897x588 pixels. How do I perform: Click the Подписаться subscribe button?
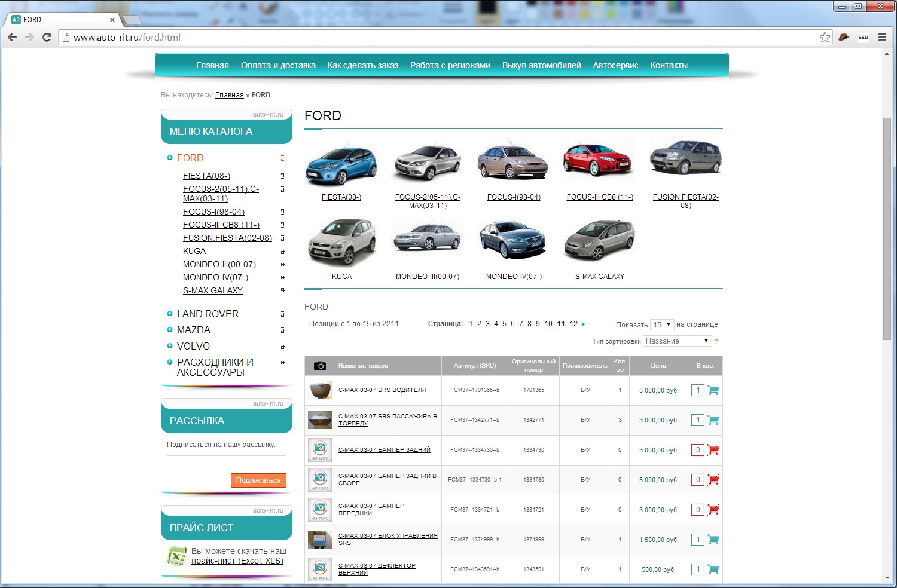click(258, 480)
